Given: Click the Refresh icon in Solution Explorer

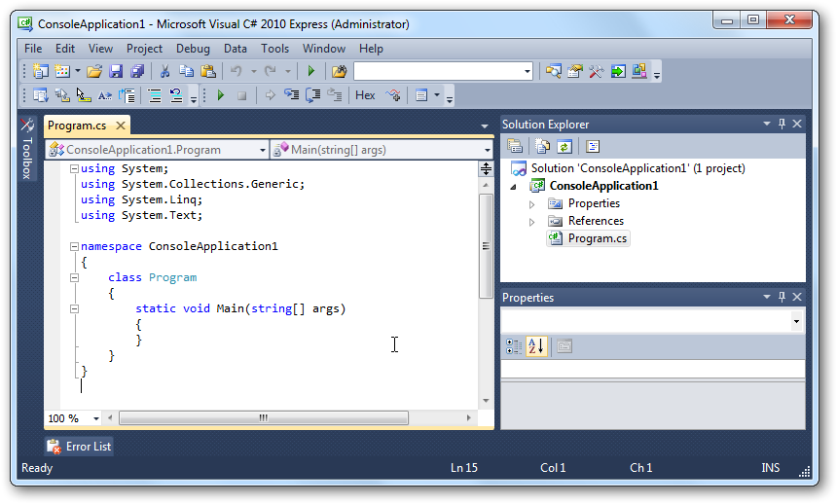Looking at the screenshot, I should (x=564, y=146).
